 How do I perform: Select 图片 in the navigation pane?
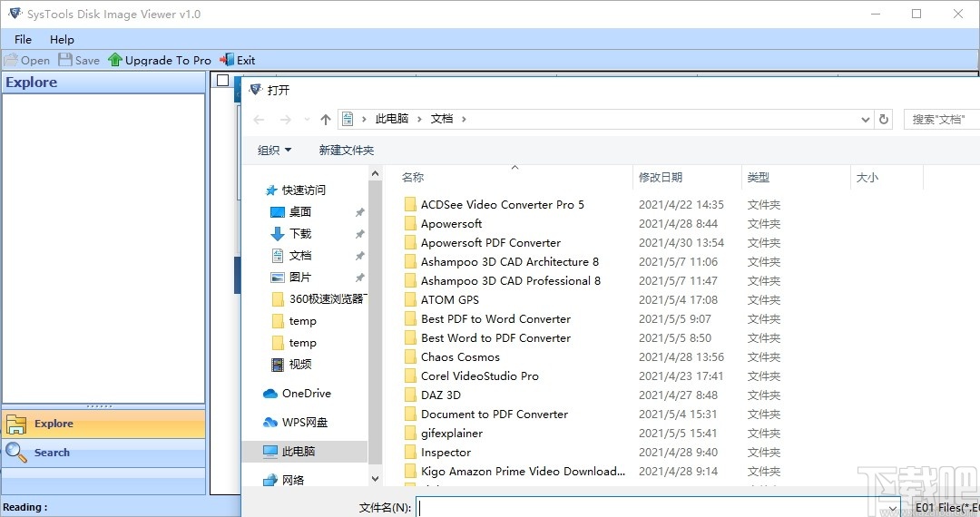[300, 278]
